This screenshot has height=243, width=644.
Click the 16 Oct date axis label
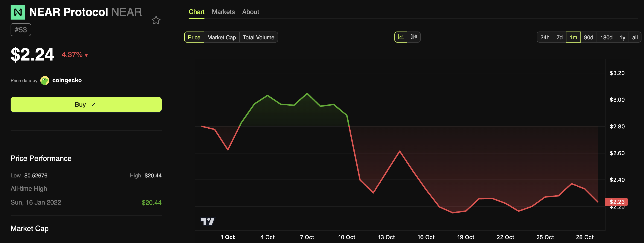pos(426,237)
